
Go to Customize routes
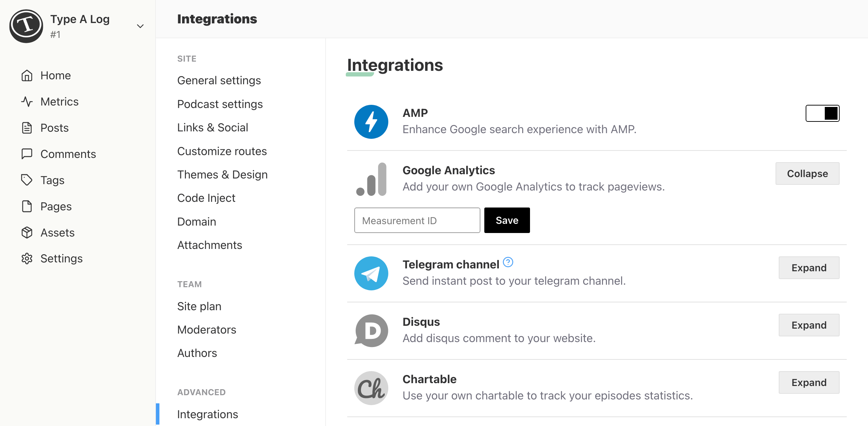coord(222,151)
